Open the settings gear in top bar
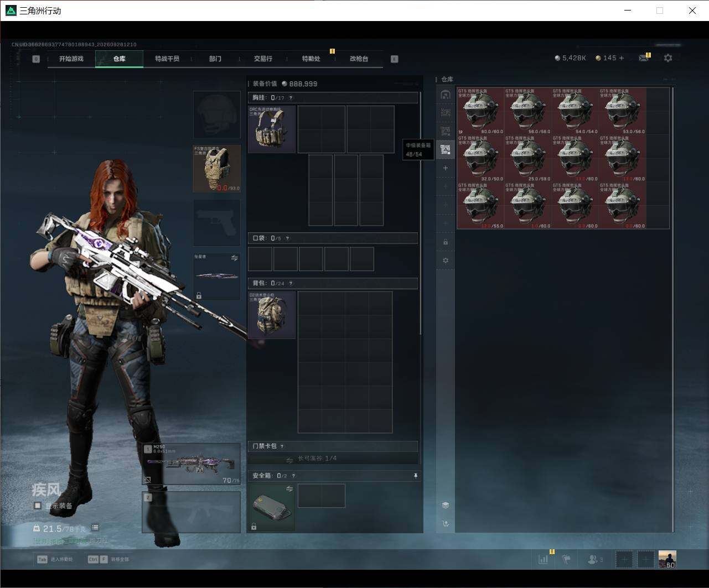 (668, 58)
